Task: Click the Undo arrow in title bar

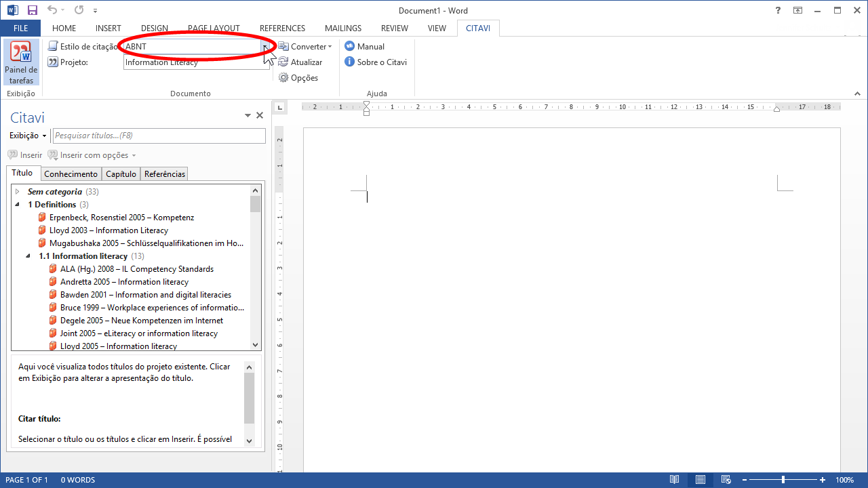Action: tap(53, 10)
